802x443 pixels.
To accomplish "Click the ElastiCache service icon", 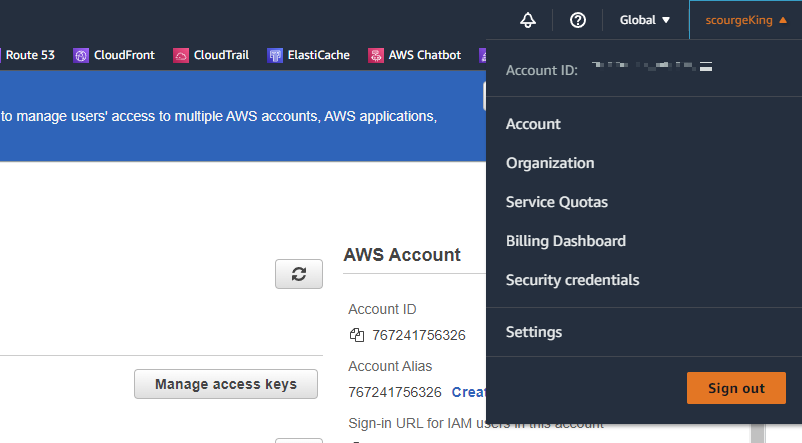I will [x=275, y=55].
